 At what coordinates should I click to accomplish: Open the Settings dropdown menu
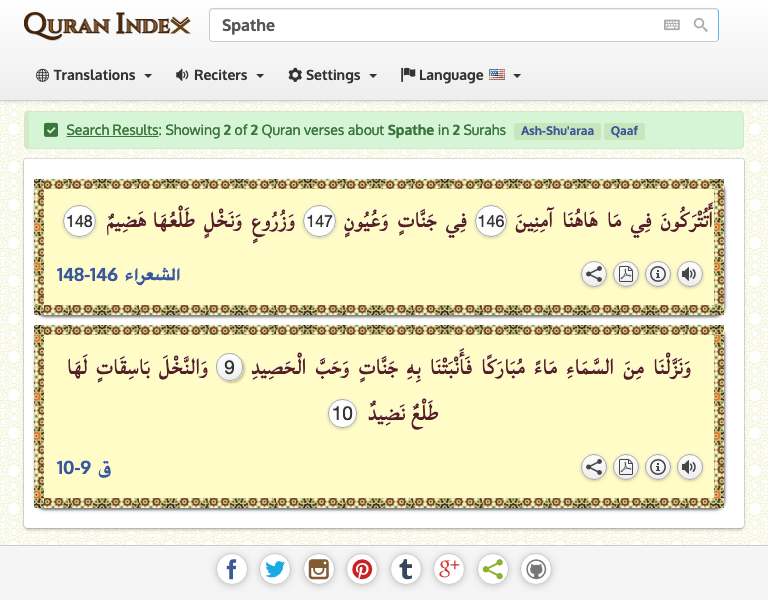click(x=333, y=75)
